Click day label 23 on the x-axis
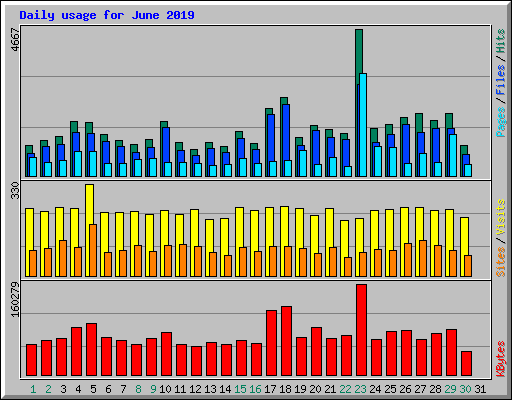 click(x=360, y=389)
